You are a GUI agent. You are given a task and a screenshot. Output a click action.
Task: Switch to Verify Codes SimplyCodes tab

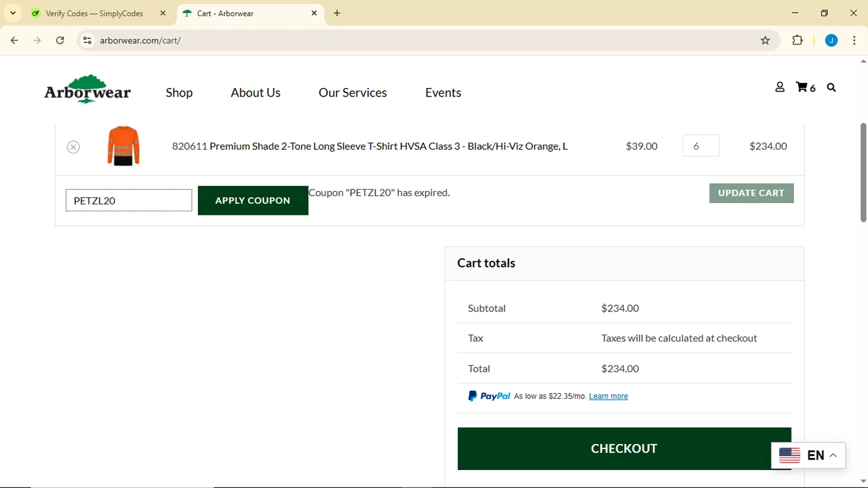coord(95,13)
